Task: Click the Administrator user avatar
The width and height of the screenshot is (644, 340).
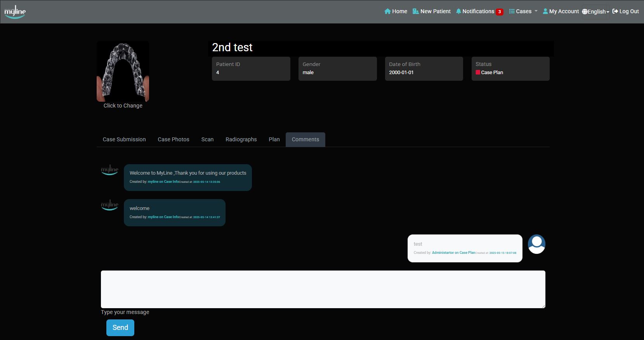Action: 536,244
